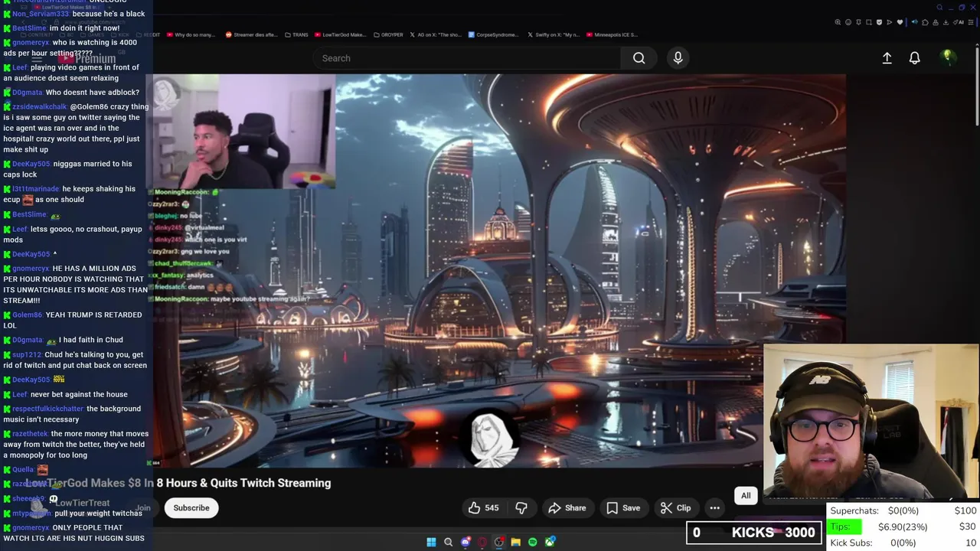Open Windows taskbar search
980x551 pixels.
tap(449, 542)
